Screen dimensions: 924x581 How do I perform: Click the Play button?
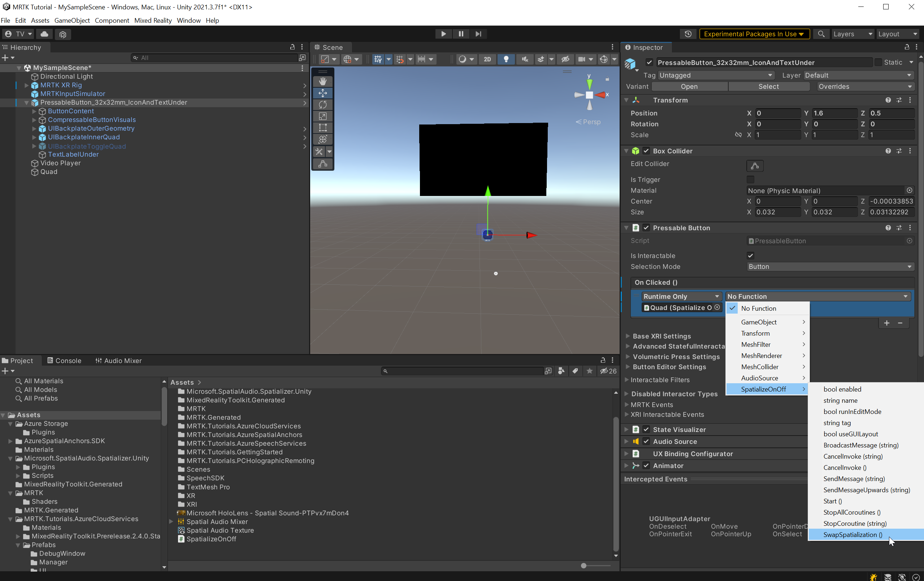(x=443, y=34)
